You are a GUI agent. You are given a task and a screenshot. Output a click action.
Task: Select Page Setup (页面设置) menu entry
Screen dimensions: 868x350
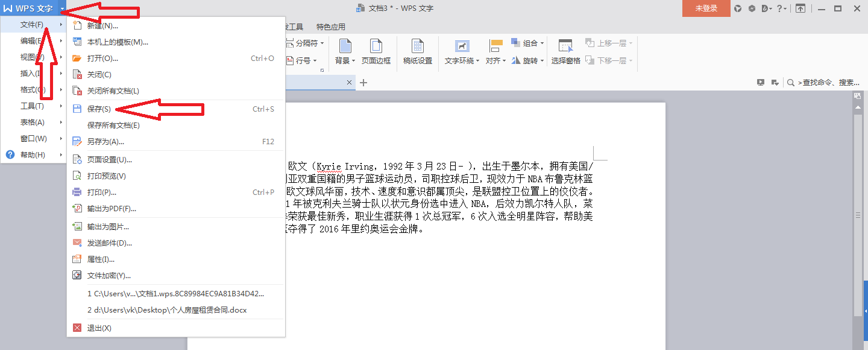109,160
